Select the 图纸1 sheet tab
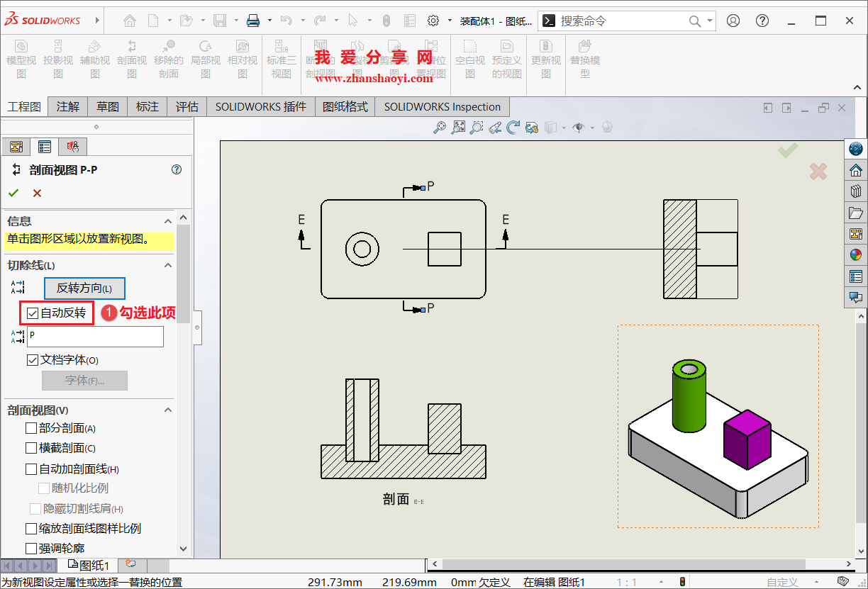This screenshot has height=589, width=868. (x=89, y=565)
